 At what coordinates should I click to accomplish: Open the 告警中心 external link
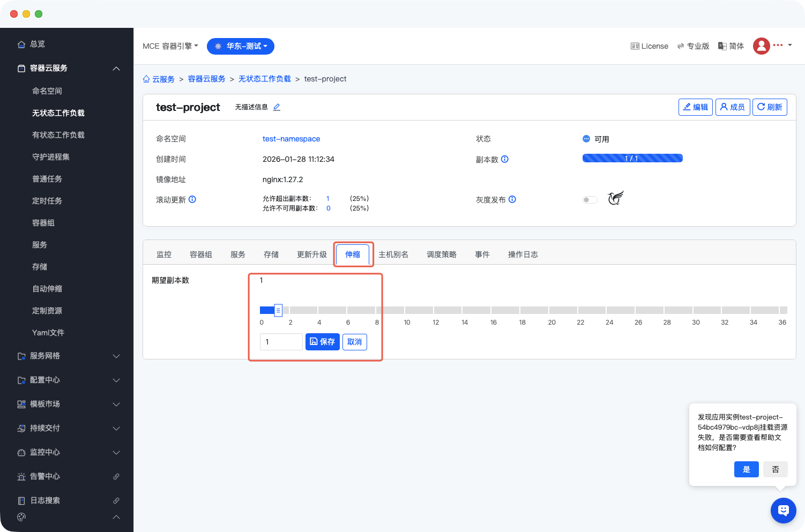click(x=116, y=476)
